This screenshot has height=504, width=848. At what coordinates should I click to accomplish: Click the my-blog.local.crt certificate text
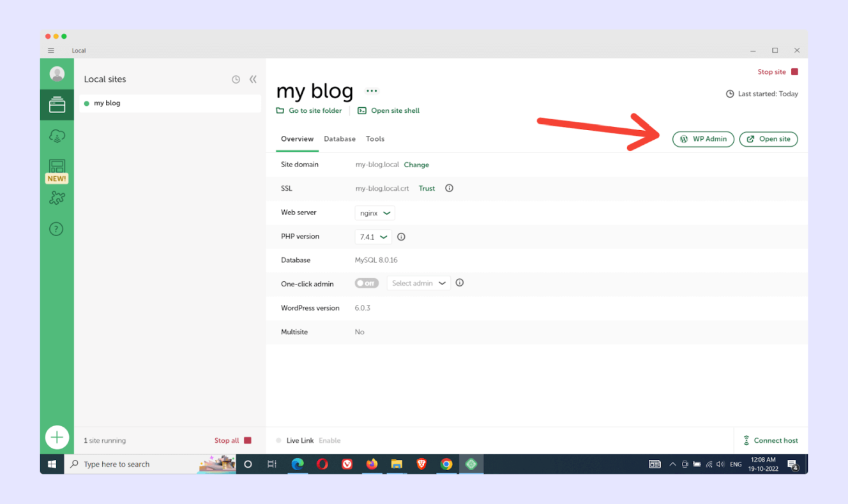pyautogui.click(x=382, y=189)
